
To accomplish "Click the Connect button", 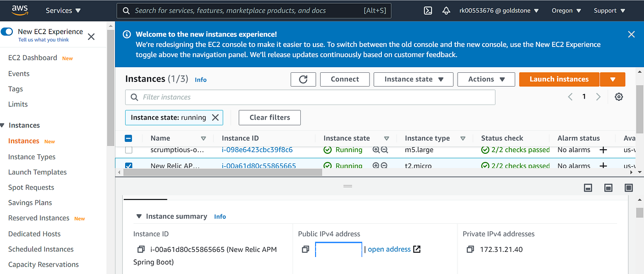I will [345, 79].
